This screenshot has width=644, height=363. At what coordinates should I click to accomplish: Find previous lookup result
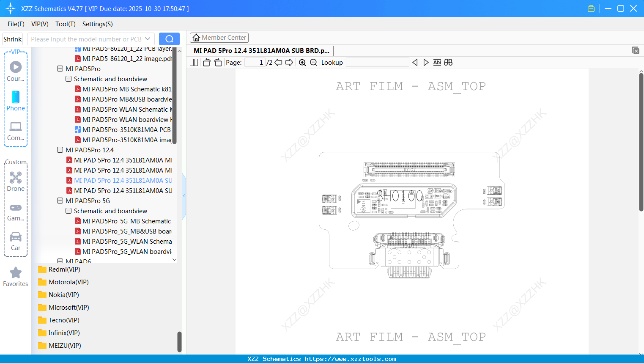(415, 63)
